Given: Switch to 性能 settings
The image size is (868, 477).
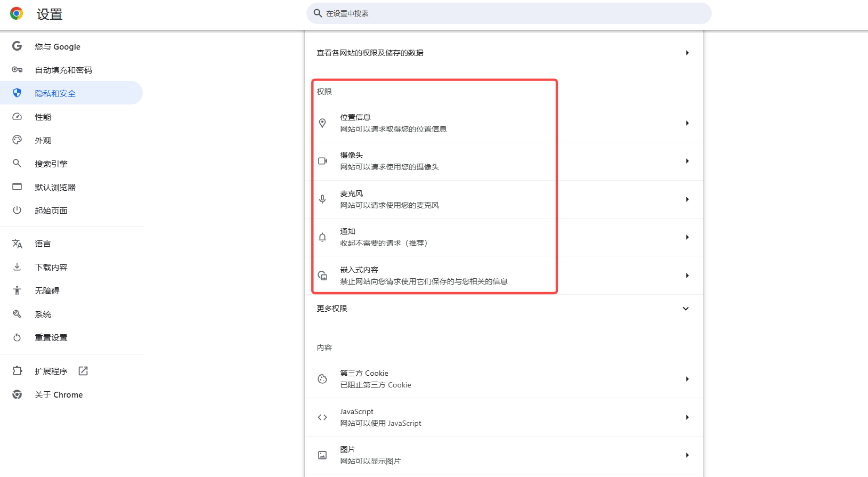Looking at the screenshot, I should click(71, 117).
